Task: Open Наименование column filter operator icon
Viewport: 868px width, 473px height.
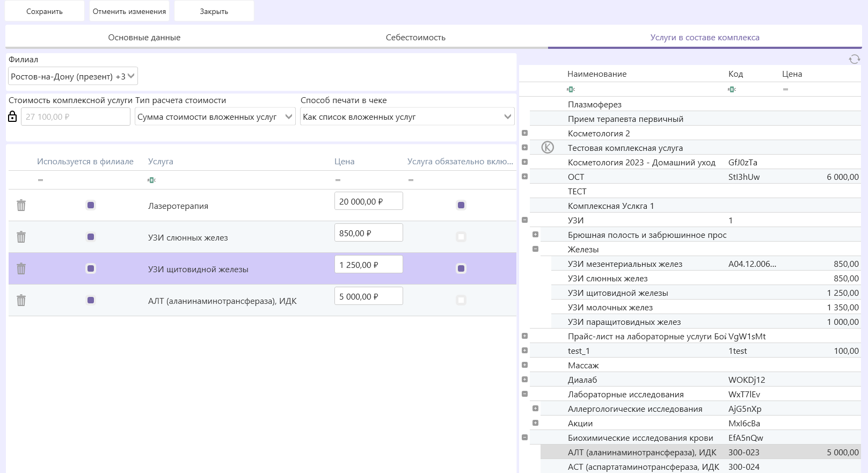Action: coord(571,89)
